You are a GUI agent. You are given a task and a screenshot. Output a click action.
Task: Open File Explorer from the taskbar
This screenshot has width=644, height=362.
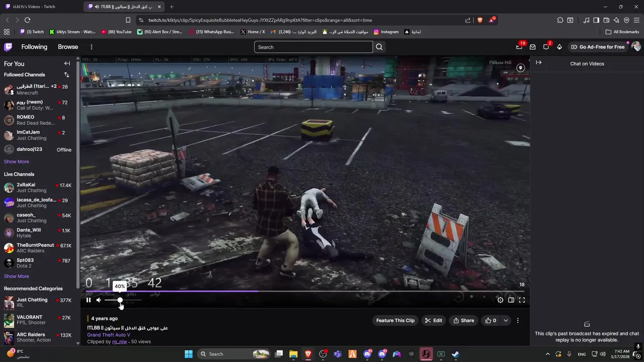coord(293,354)
